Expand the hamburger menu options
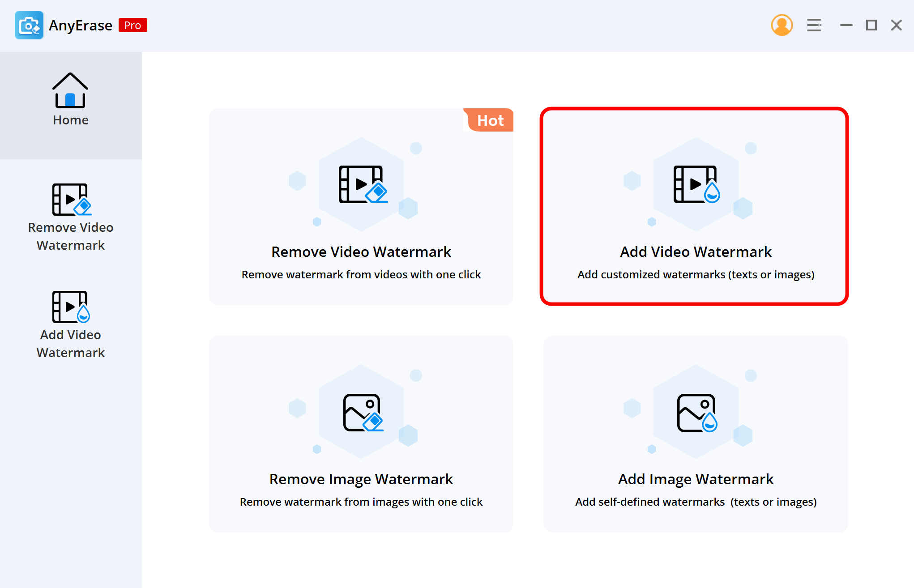The height and width of the screenshot is (588, 914). click(813, 26)
